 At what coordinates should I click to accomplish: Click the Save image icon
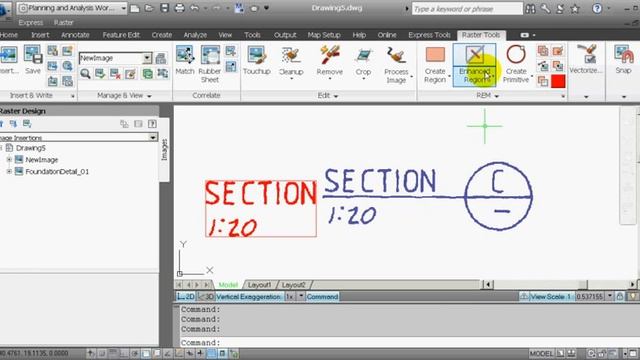click(x=33, y=60)
